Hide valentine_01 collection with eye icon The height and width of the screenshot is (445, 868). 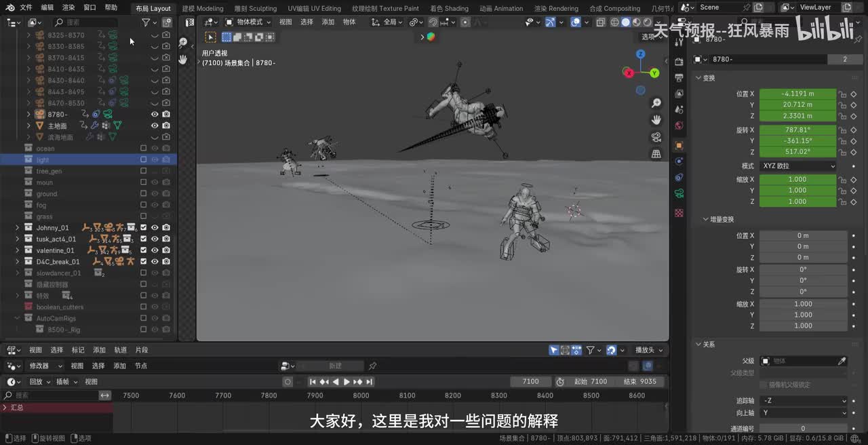click(x=155, y=250)
